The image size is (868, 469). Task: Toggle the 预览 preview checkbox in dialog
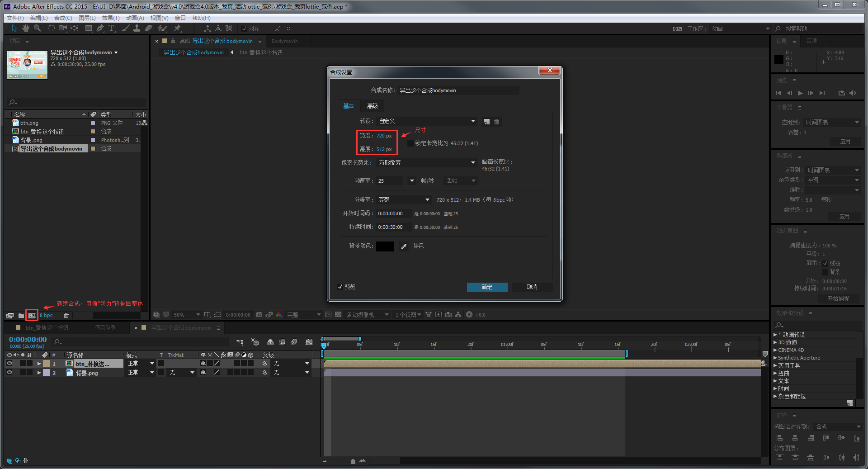340,287
